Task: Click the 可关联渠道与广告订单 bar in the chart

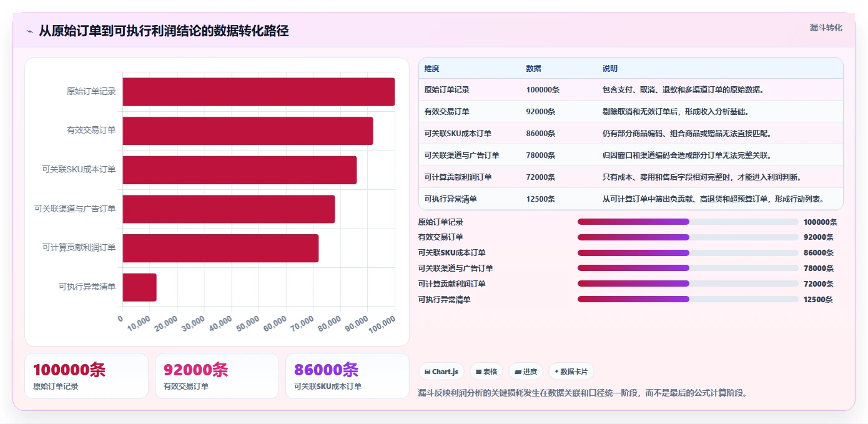Action: tap(229, 209)
